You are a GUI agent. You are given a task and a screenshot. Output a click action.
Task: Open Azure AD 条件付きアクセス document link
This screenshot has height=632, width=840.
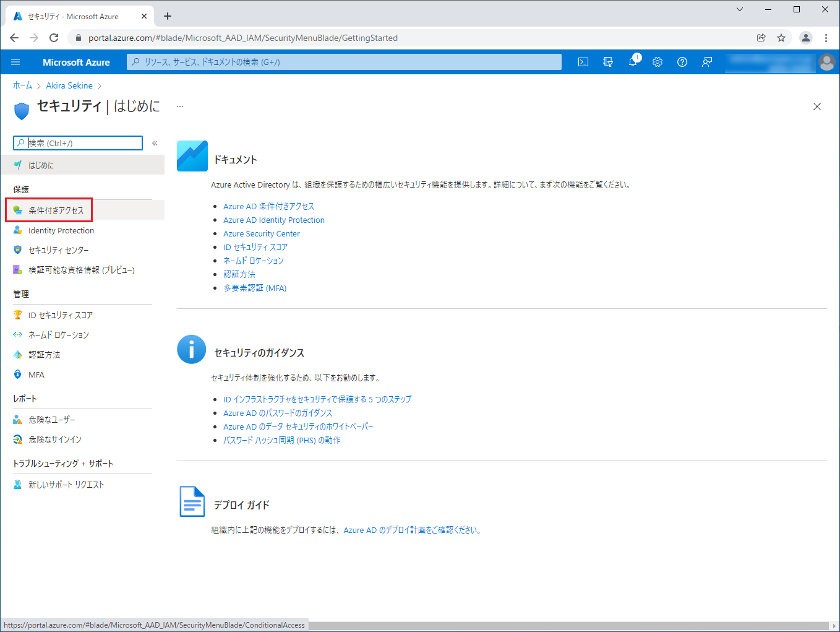(x=268, y=206)
